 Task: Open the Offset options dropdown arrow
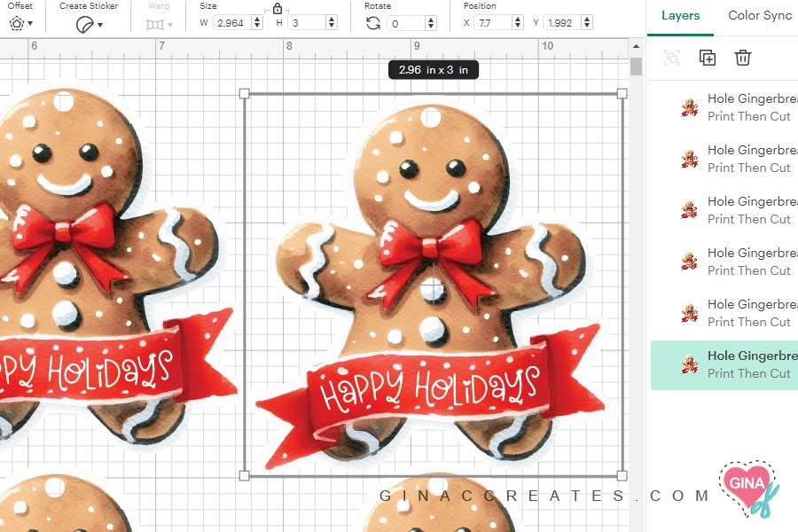[32, 23]
